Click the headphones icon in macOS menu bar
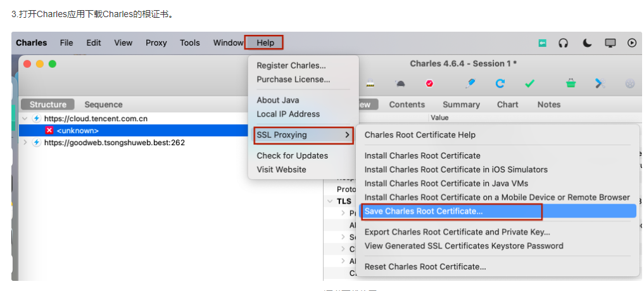This screenshot has width=644, height=291. click(x=564, y=42)
